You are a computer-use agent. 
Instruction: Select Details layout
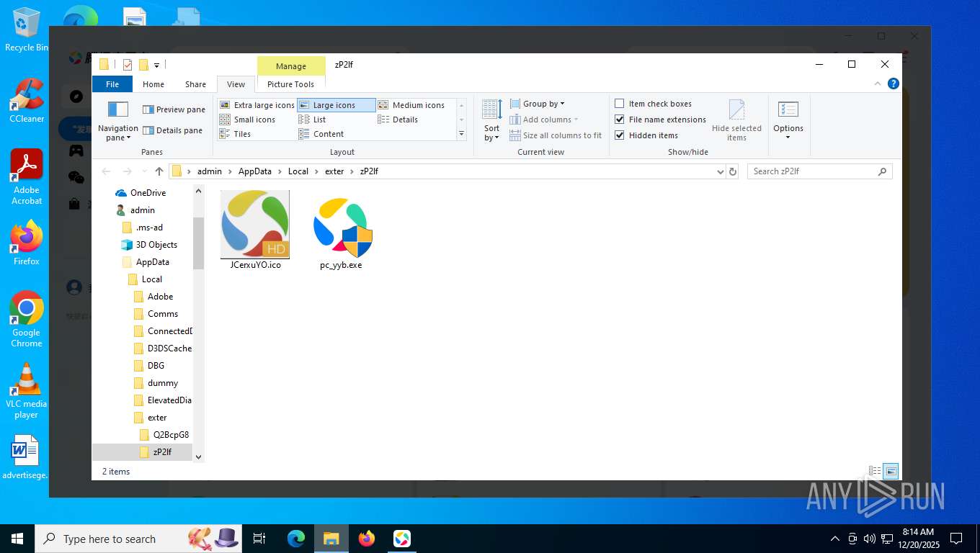(x=398, y=120)
